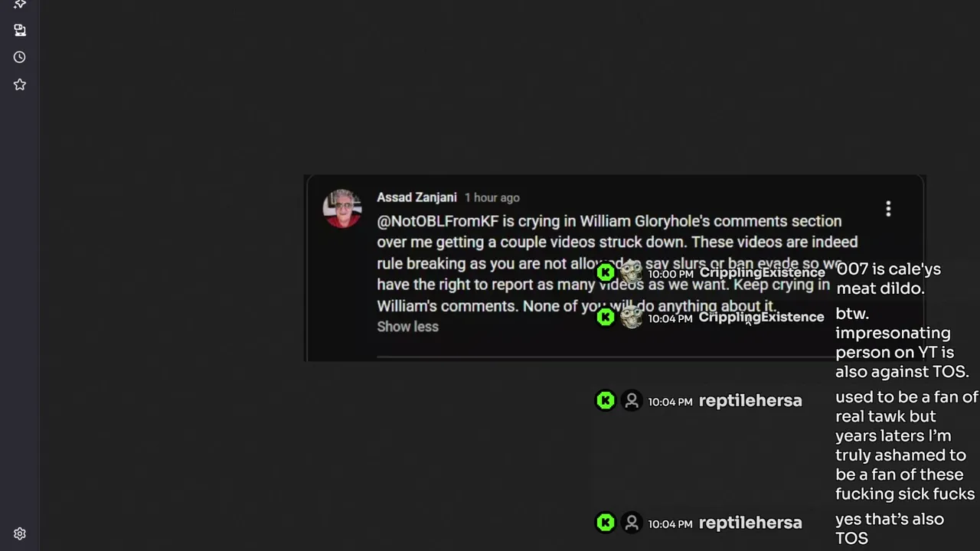Viewport: 980px width, 551px height.
Task: Click the pin icon in left sidebar
Action: [20, 5]
